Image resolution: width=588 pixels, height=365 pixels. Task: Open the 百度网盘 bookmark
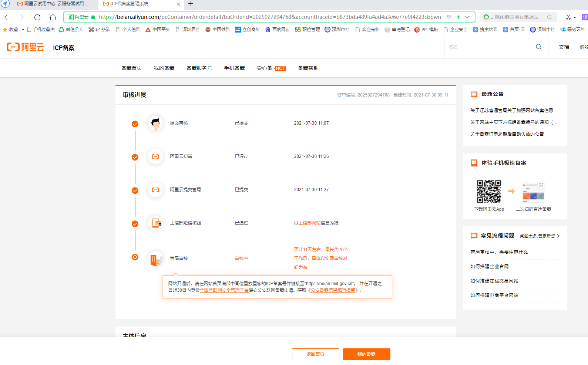(x=278, y=30)
